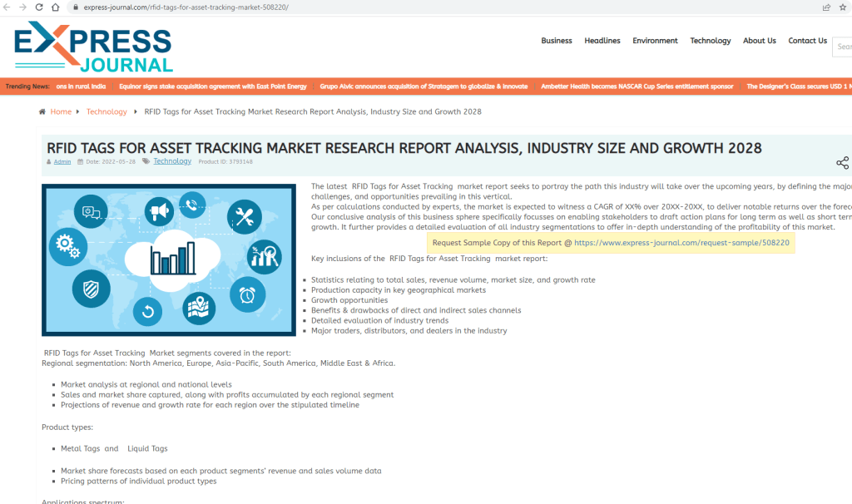
Task: Open the Technology category link below the title
Action: click(x=172, y=161)
